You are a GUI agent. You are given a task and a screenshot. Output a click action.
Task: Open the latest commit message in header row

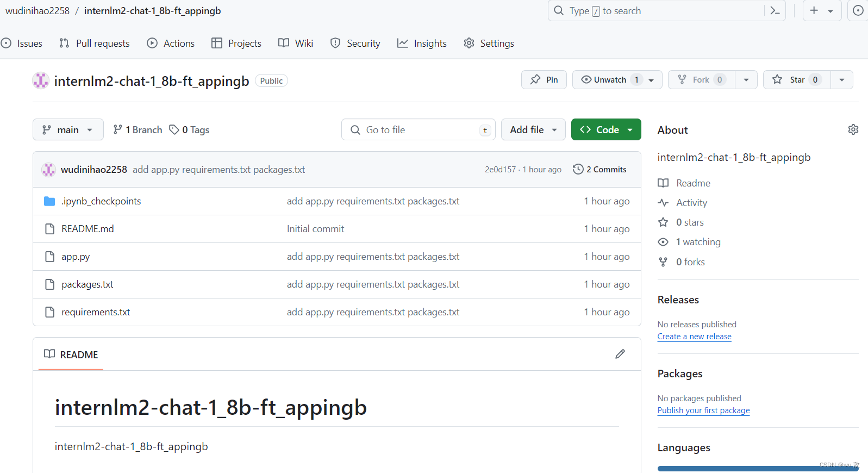(x=218, y=170)
